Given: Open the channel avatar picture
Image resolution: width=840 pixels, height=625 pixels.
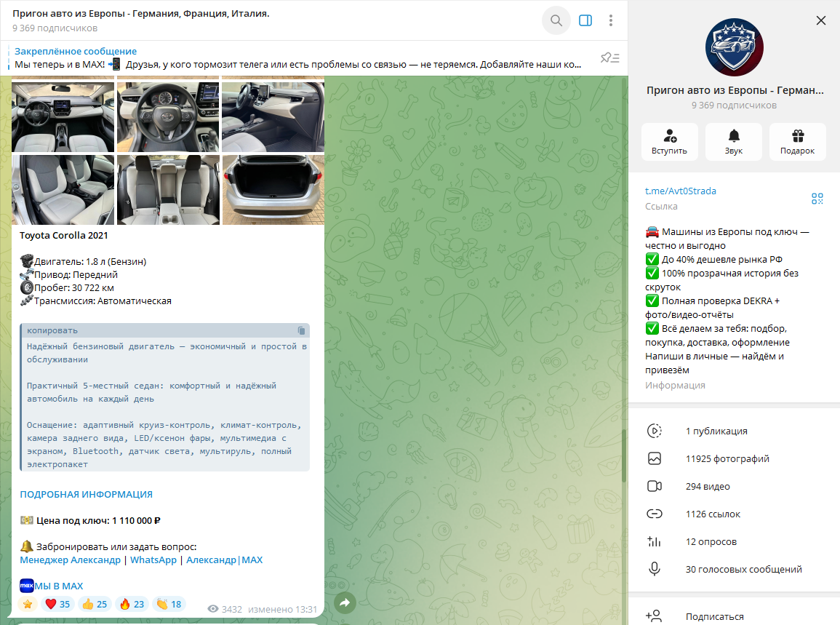Looking at the screenshot, I should 735,47.
